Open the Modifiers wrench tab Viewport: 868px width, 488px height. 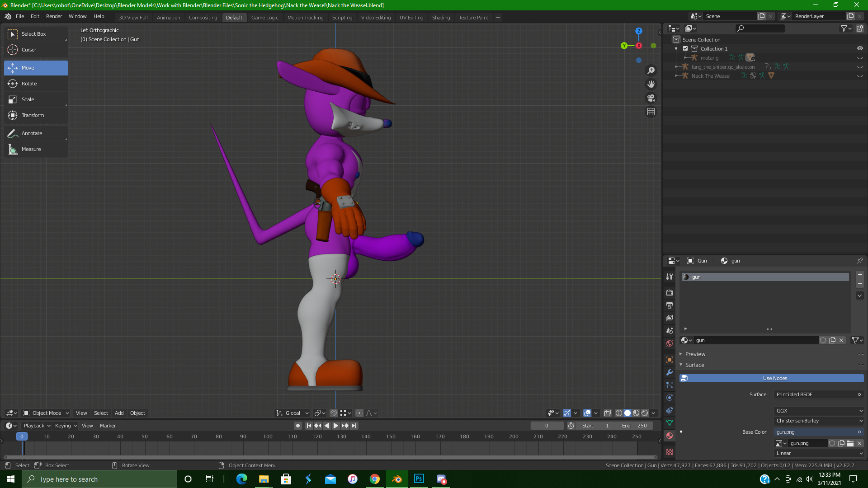pyautogui.click(x=670, y=372)
